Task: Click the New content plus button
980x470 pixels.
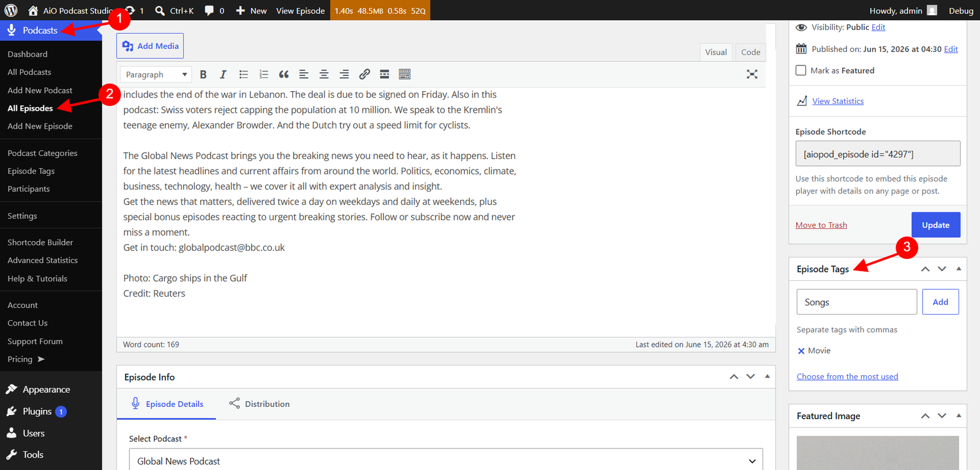Action: (x=251, y=10)
